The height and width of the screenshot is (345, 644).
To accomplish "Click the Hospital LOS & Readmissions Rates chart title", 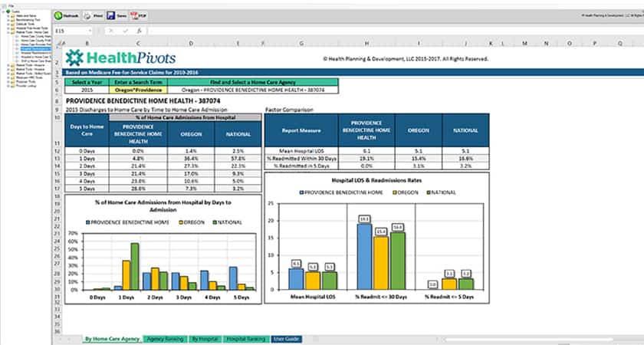I will (376, 180).
